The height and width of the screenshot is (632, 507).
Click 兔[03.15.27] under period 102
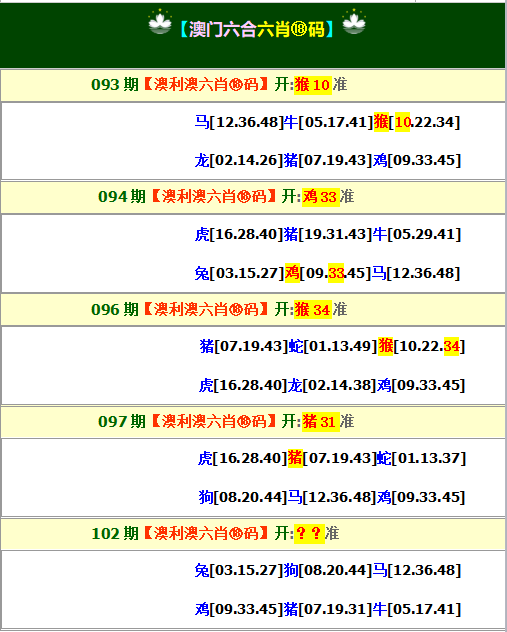(239, 570)
